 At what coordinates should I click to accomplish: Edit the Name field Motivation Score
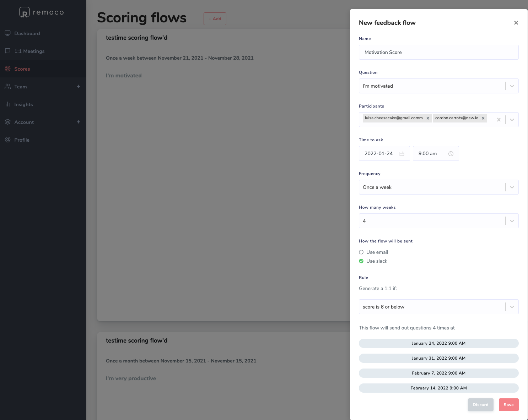(438, 52)
